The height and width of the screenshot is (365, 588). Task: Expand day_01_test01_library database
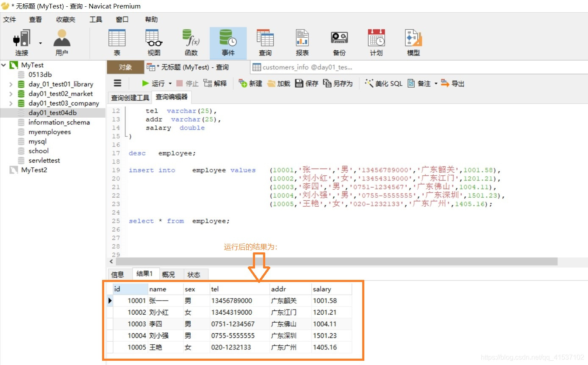[x=11, y=84]
